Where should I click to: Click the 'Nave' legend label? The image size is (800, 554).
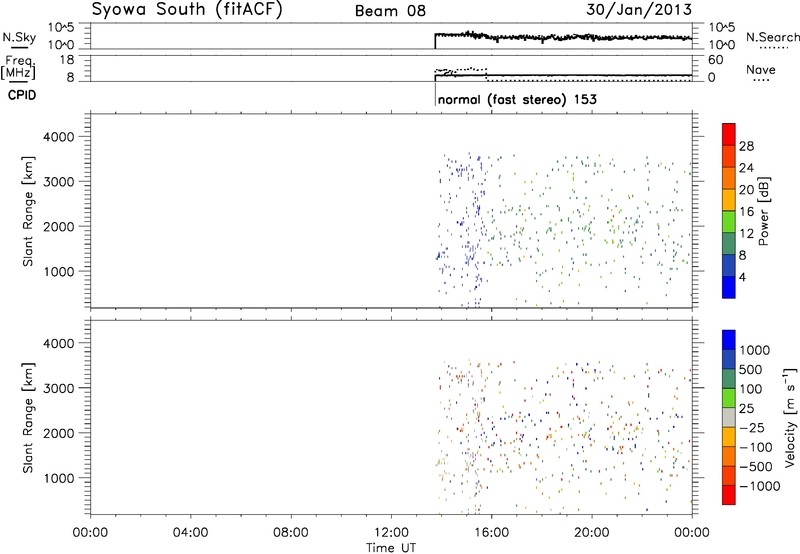pyautogui.click(x=761, y=70)
